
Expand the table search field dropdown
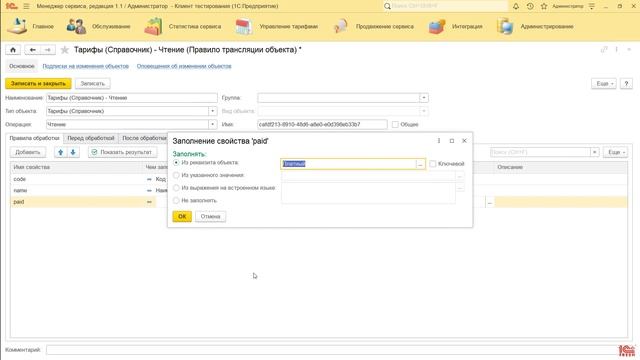coord(595,152)
